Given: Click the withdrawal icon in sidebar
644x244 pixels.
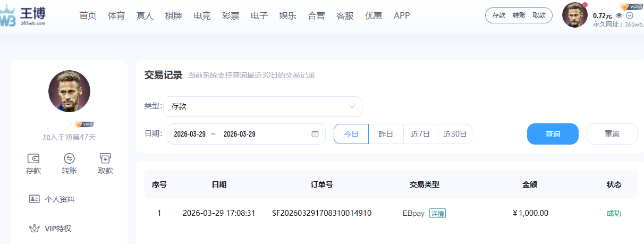Looking at the screenshot, I should coord(105,159).
